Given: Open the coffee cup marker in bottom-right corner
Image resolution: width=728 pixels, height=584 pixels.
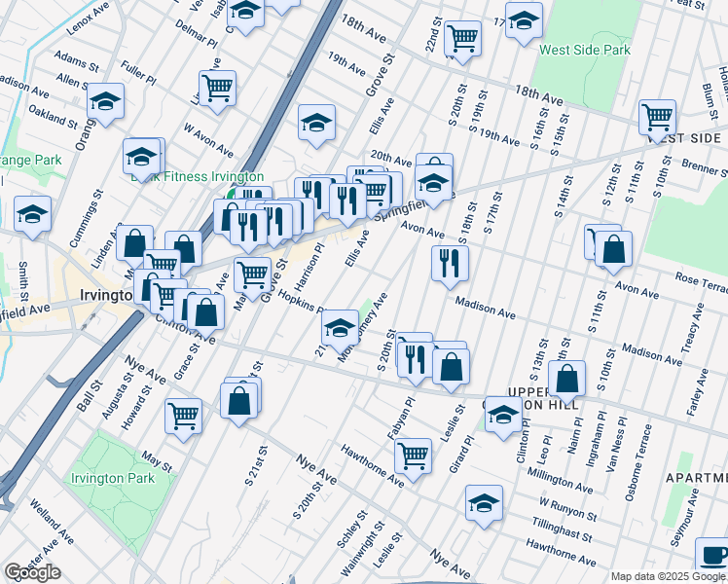Looking at the screenshot, I should [713, 555].
